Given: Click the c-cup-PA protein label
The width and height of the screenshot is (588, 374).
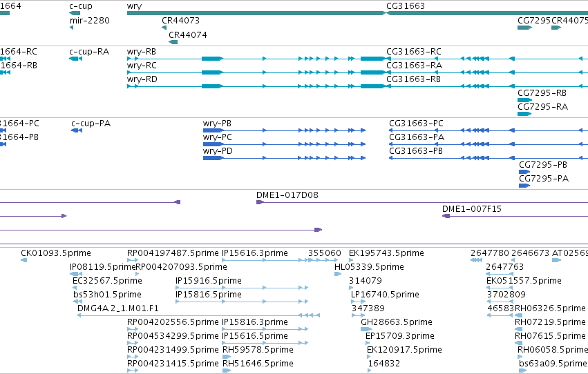Looking at the screenshot, I should [91, 123].
